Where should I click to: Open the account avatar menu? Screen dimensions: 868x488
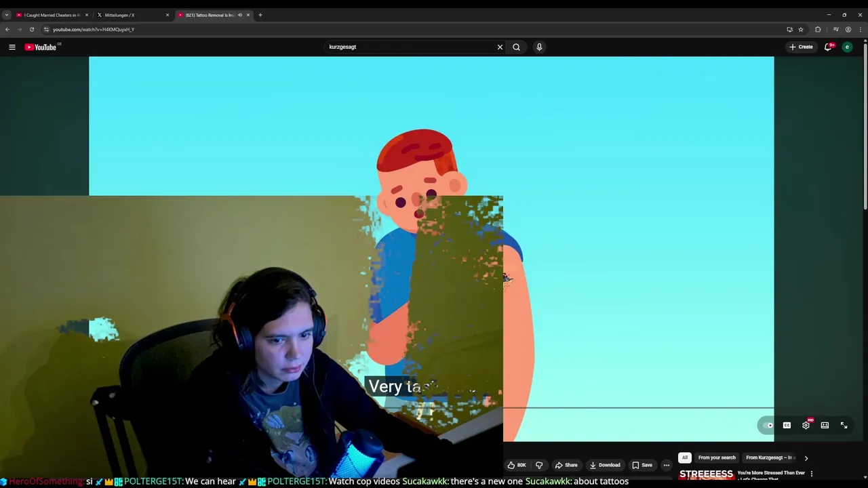[x=847, y=47]
